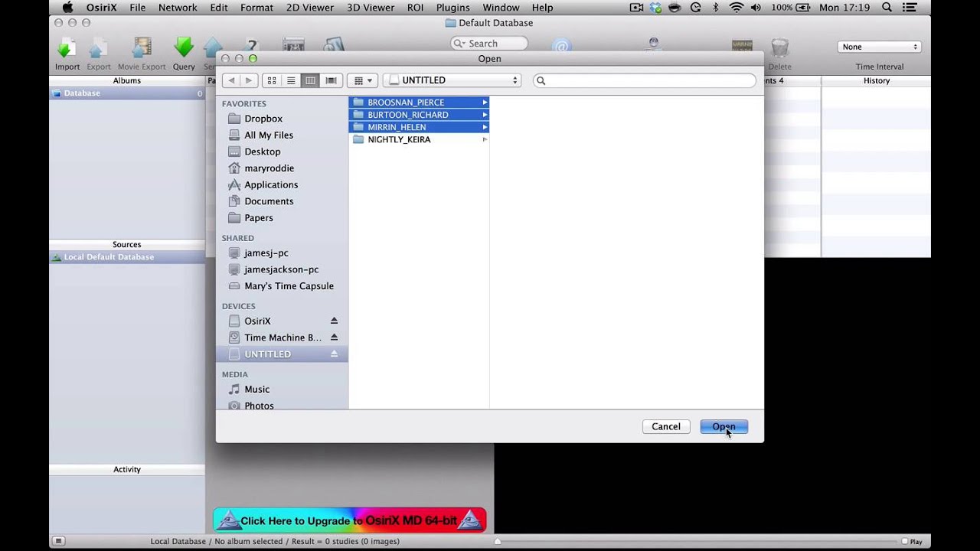
Task: Click the Export toolbar icon
Action: [98, 48]
